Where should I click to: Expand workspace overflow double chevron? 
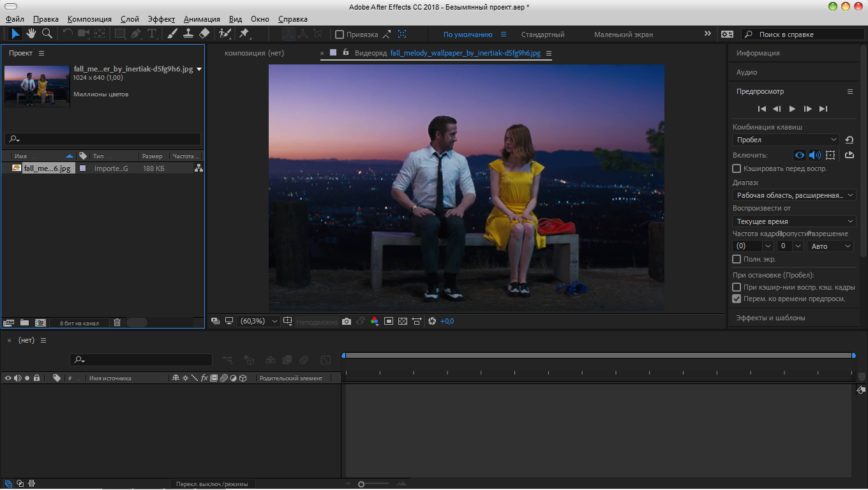pyautogui.click(x=707, y=34)
